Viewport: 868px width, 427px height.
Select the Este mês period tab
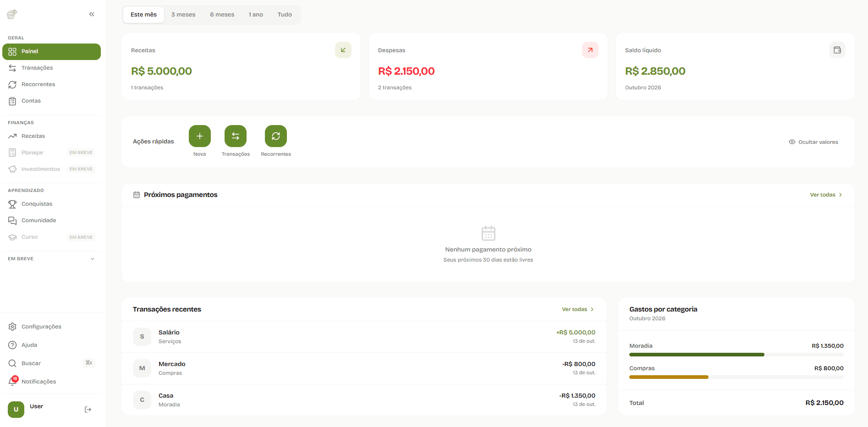pyautogui.click(x=143, y=15)
